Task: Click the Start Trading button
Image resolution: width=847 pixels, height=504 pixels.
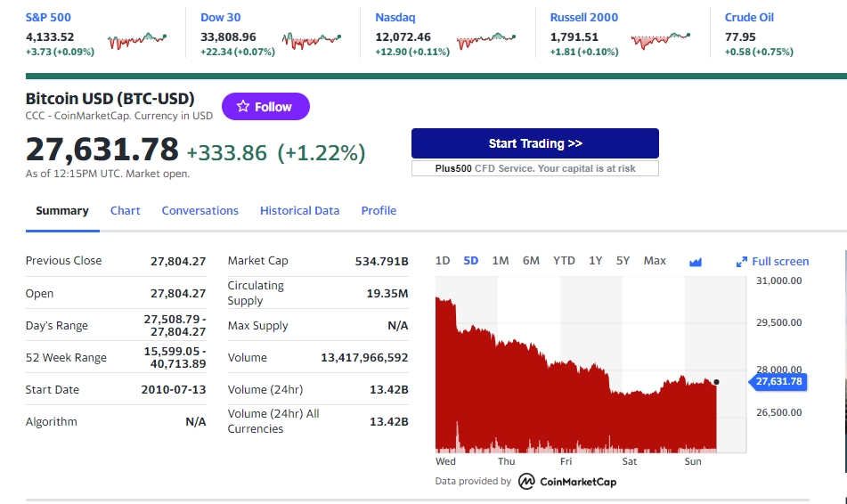Action: coord(534,143)
